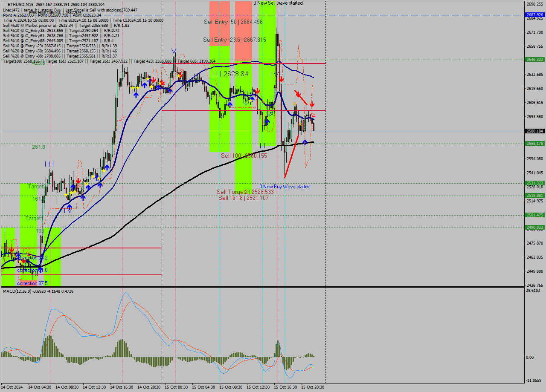Click the '15 Oct 20:30' time label
546x392 pixels.
[313, 387]
